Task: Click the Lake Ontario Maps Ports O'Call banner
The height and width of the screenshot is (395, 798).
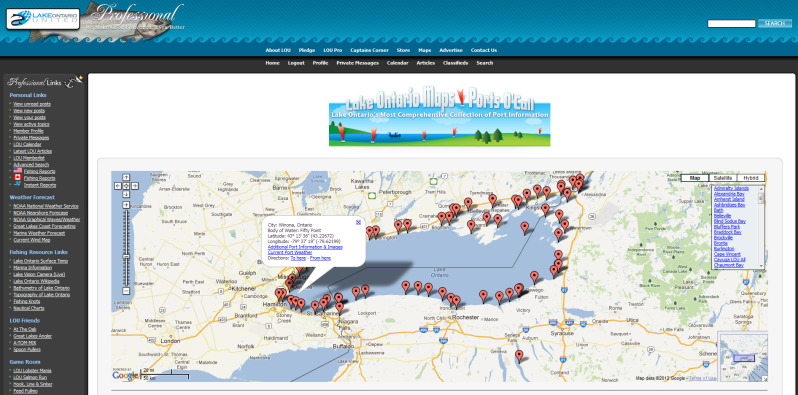Action: tap(439, 116)
